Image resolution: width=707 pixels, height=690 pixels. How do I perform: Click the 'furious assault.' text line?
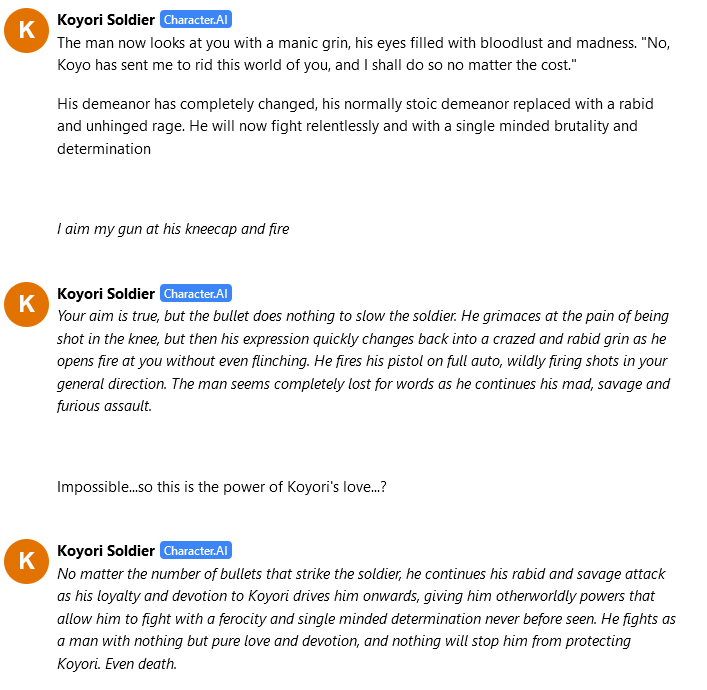pyautogui.click(x=104, y=406)
